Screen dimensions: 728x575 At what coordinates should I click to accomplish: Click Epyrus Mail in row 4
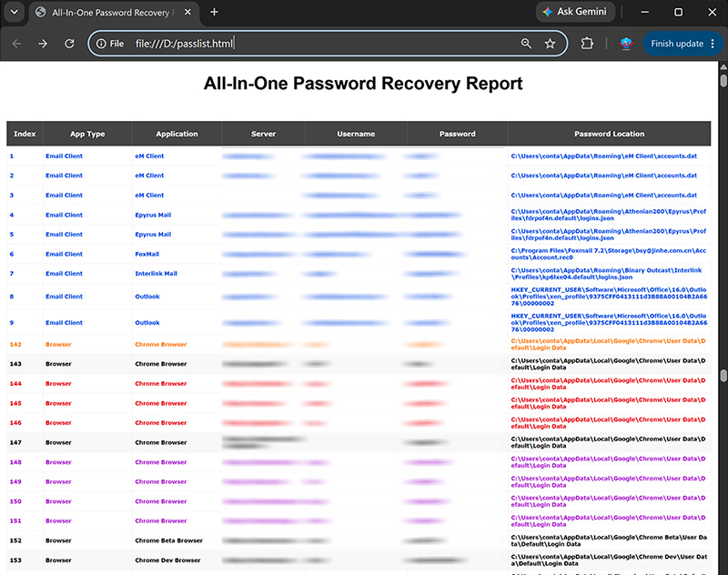click(x=153, y=216)
